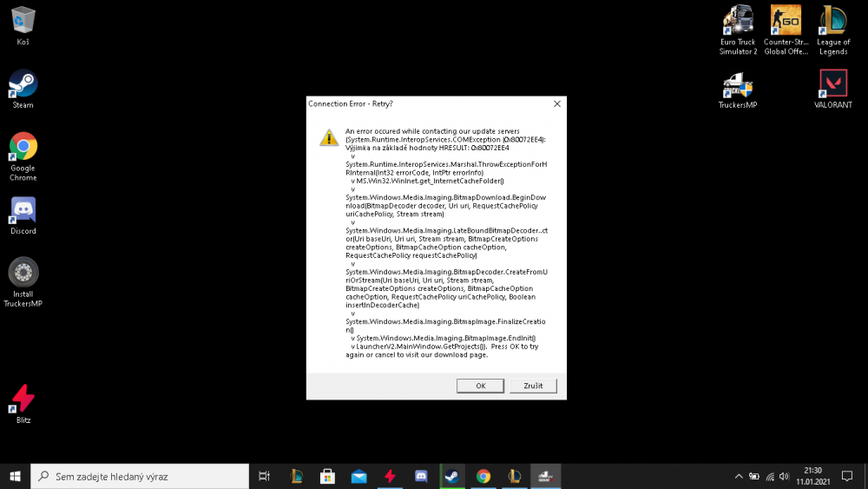Open Wi-Fi network settings in the tray
The width and height of the screenshot is (868, 489).
[x=769, y=476]
